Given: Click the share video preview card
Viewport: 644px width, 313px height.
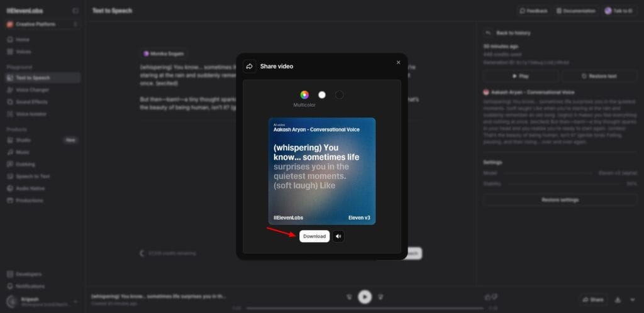Looking at the screenshot, I should tap(322, 171).
